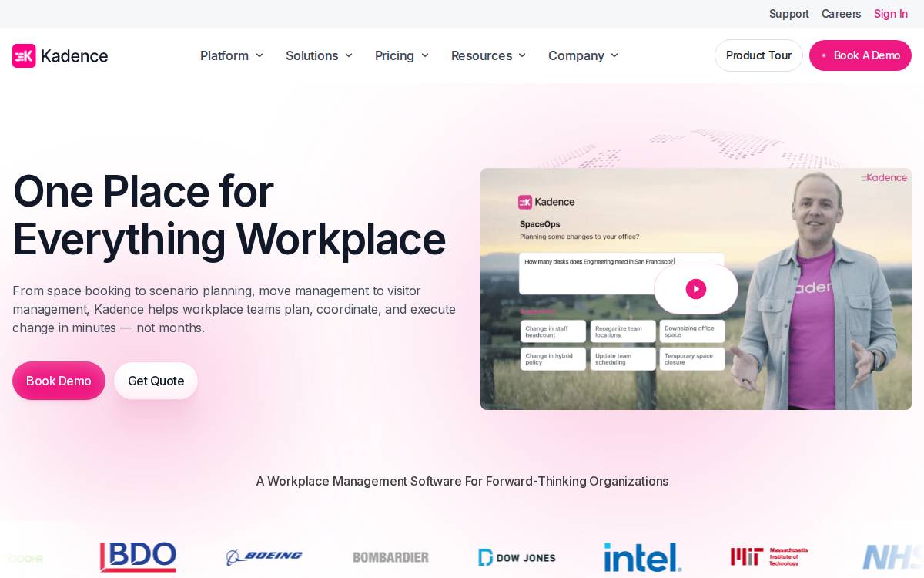Click the Get Quote button

[x=156, y=381]
